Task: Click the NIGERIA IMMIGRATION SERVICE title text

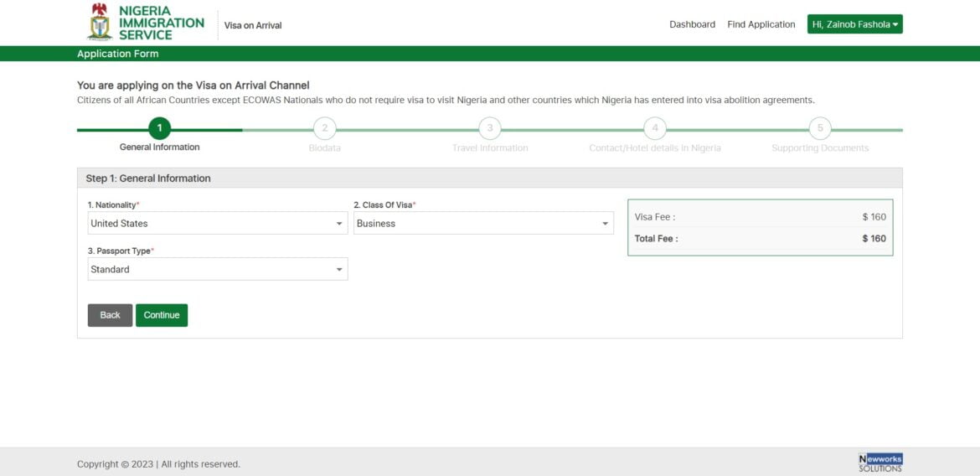Action: tap(162, 23)
